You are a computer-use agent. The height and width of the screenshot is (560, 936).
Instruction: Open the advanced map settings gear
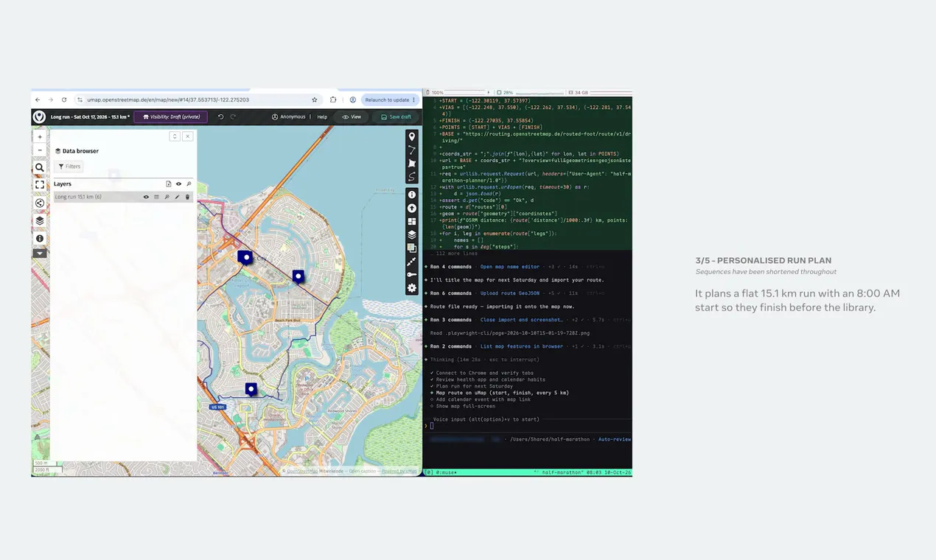pyautogui.click(x=412, y=288)
